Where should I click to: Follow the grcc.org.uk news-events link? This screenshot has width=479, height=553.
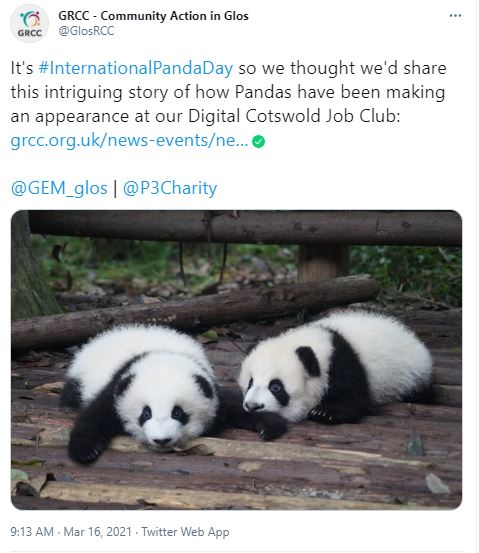pyautogui.click(x=129, y=140)
